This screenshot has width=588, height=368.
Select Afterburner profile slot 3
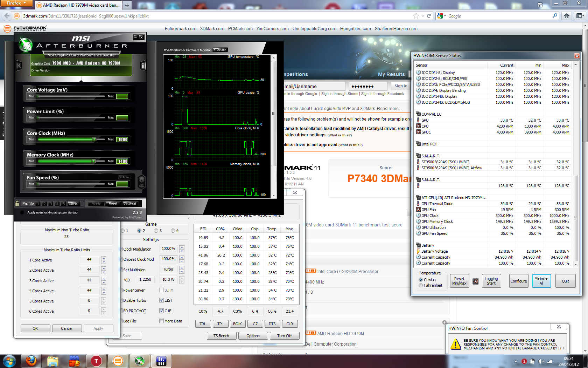[x=51, y=204]
